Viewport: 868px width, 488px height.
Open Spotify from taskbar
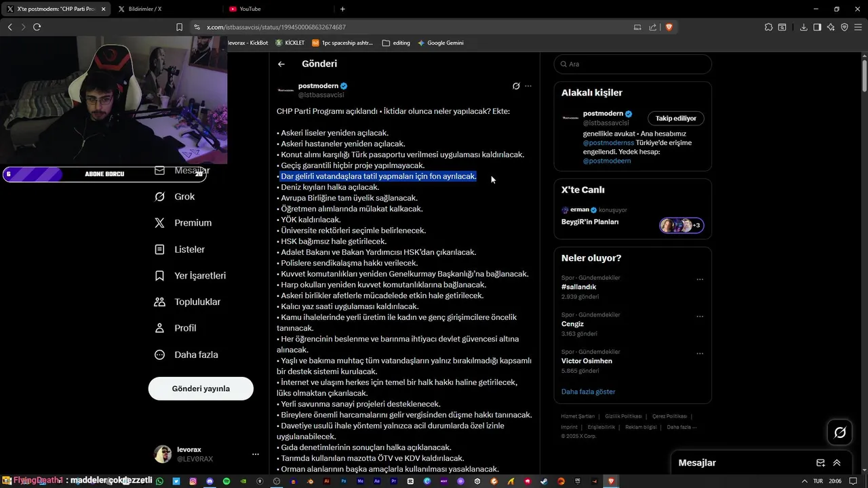(x=226, y=481)
